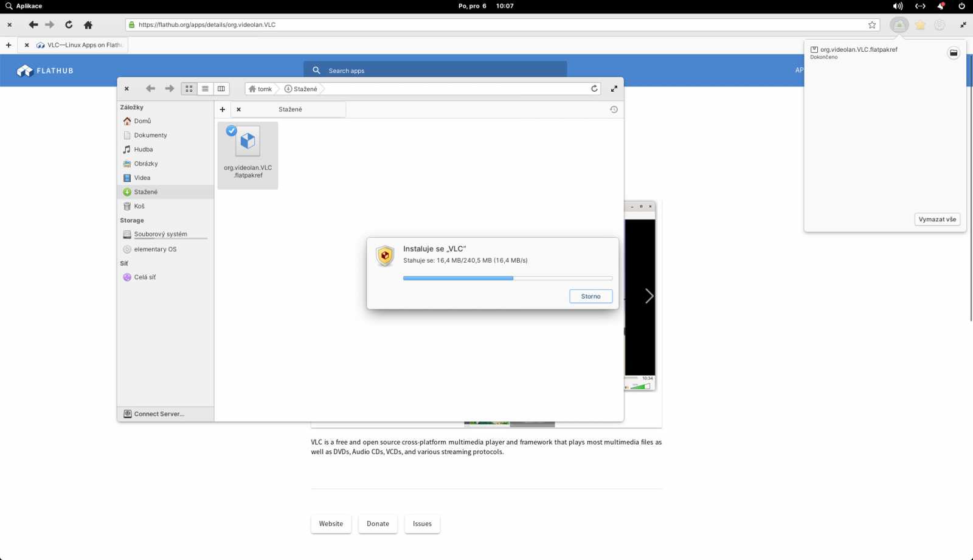The image size is (973, 560).
Task: Open Videa in the sidebar
Action: click(165, 178)
